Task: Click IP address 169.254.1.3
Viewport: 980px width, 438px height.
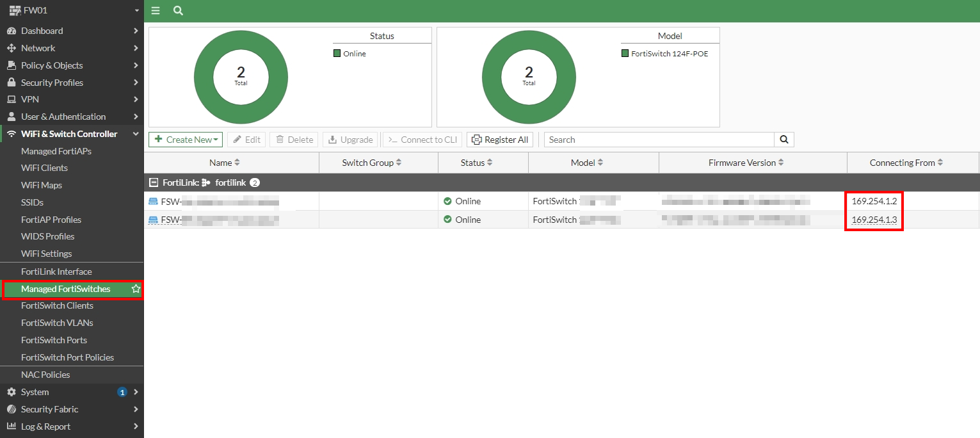Action: [x=874, y=220]
